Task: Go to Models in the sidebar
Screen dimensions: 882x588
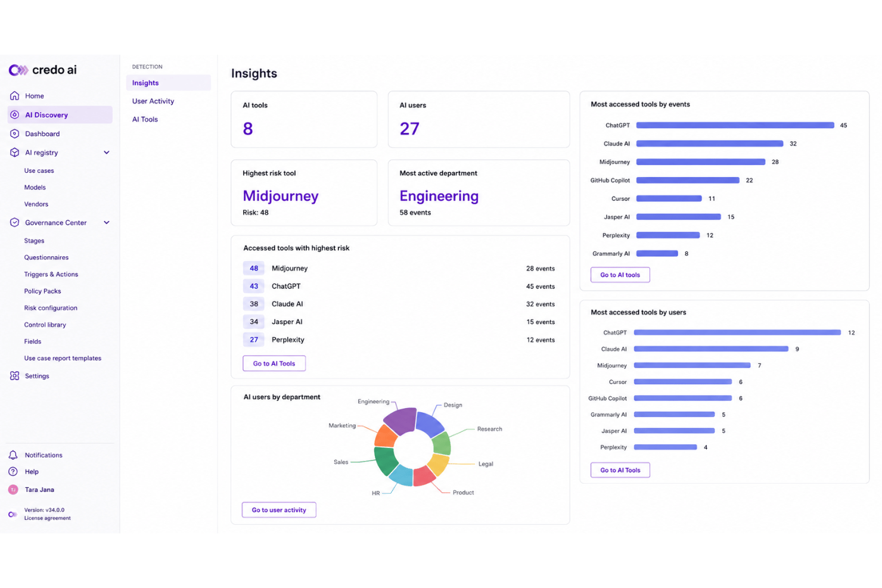Action: coord(35,188)
